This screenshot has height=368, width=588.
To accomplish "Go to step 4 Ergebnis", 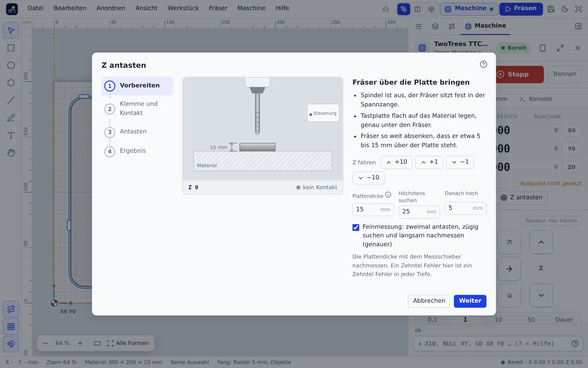I will 137,151.
